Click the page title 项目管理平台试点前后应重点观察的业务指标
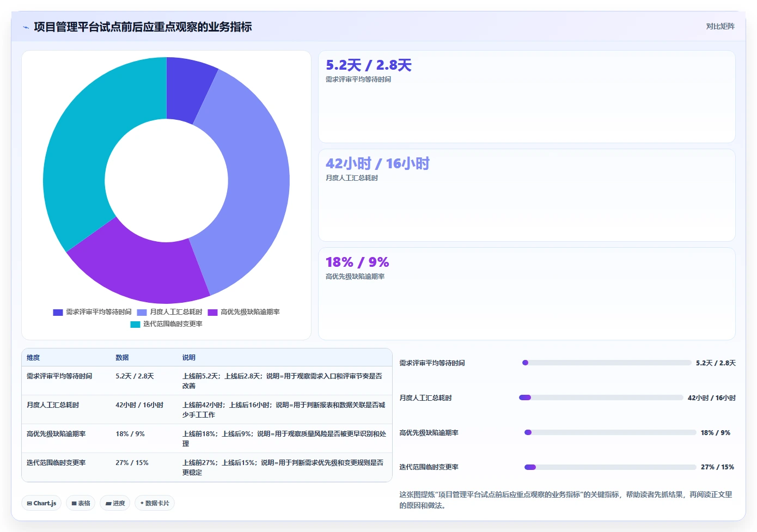Screen dimensions: 757x532 coord(143,27)
